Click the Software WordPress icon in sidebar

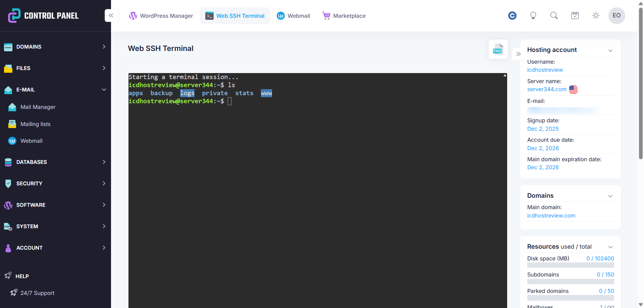click(x=8, y=205)
